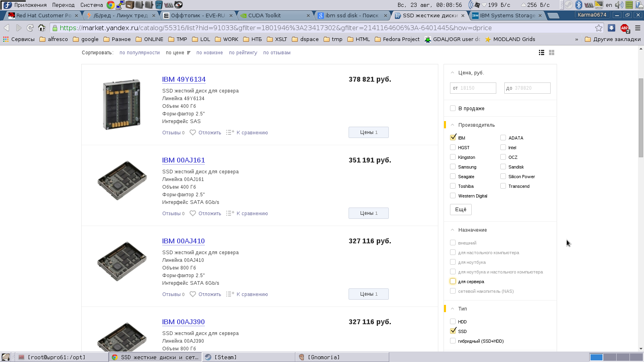The image size is (644, 362).
Task: Open the Система panel menu
Action: [x=91, y=5]
